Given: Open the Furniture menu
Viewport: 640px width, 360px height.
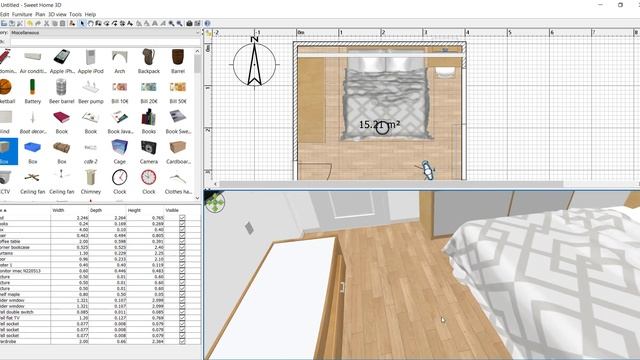Looking at the screenshot, I should [22, 14].
